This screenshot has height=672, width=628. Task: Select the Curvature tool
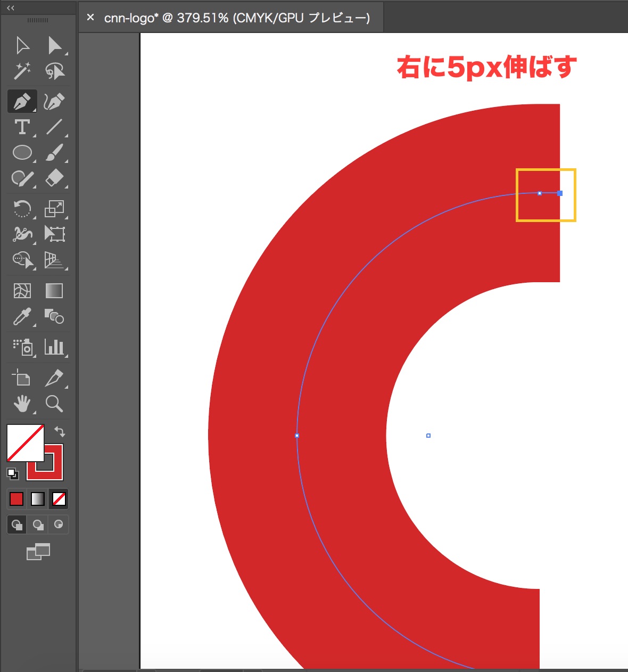54,101
